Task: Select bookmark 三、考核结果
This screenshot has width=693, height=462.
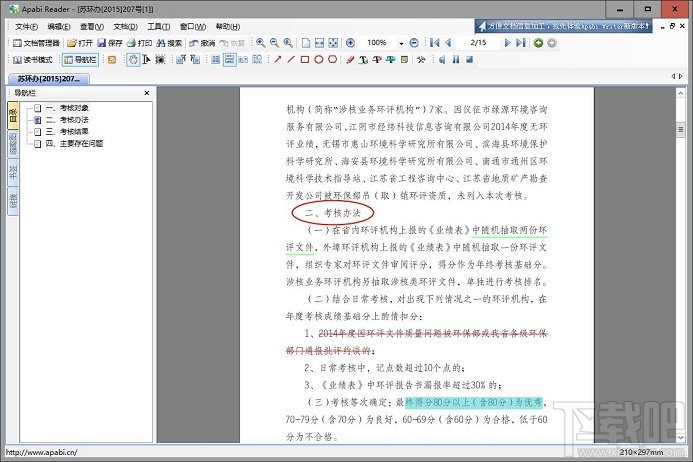Action: coord(67,132)
